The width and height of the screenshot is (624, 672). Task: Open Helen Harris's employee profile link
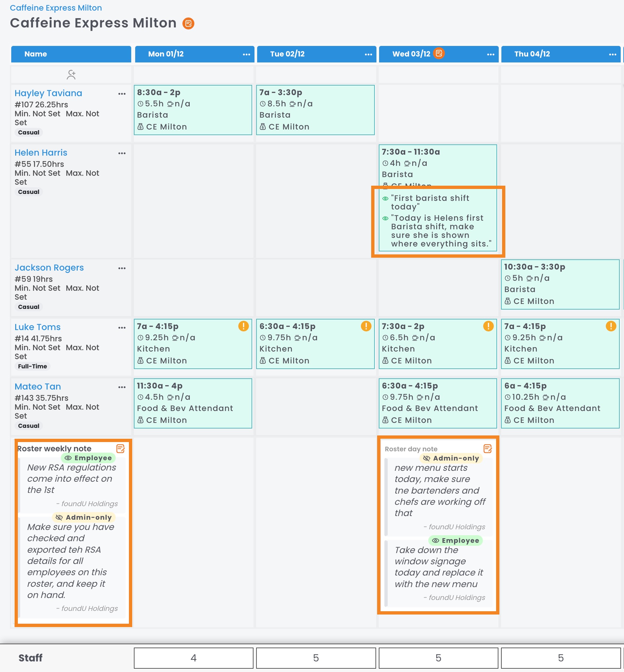41,153
